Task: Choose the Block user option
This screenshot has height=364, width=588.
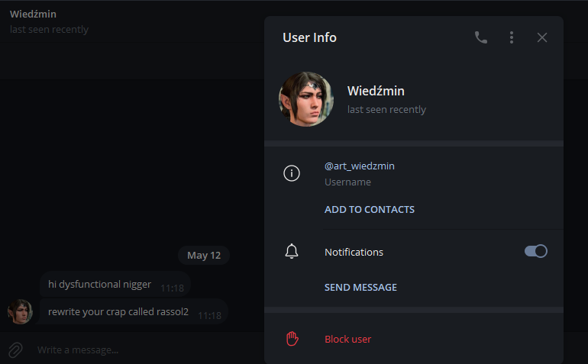Action: tap(347, 340)
